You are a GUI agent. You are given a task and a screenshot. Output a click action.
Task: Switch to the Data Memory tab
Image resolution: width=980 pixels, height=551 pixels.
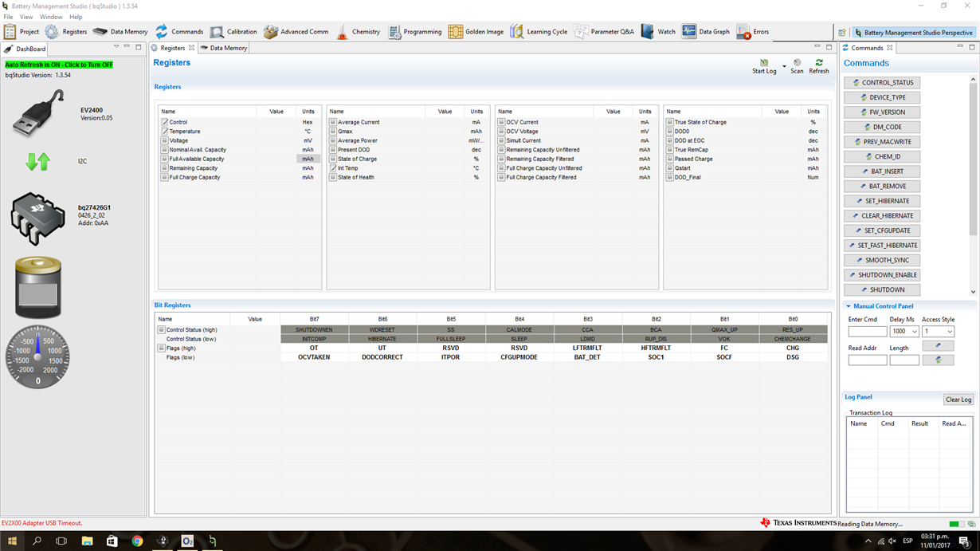(224, 48)
